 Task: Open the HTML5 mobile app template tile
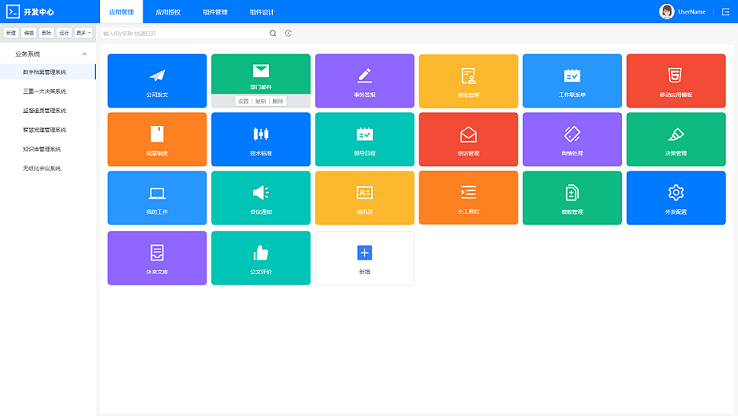pyautogui.click(x=675, y=80)
